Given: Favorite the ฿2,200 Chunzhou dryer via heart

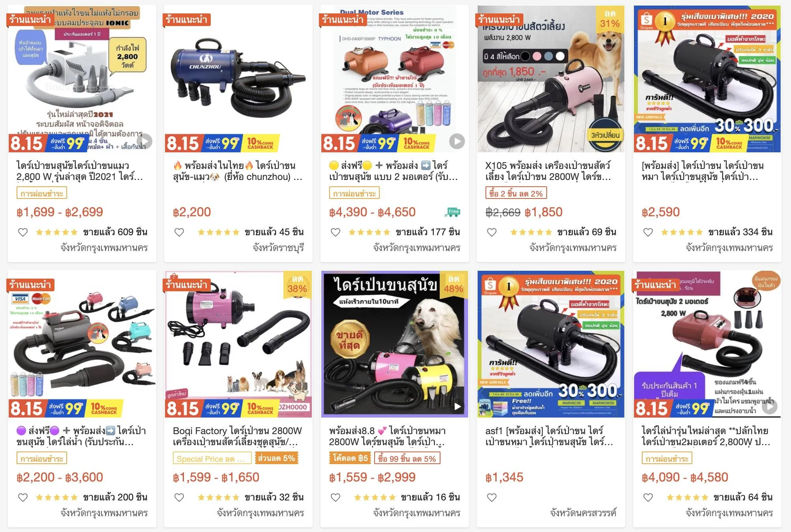Looking at the screenshot, I should [179, 232].
